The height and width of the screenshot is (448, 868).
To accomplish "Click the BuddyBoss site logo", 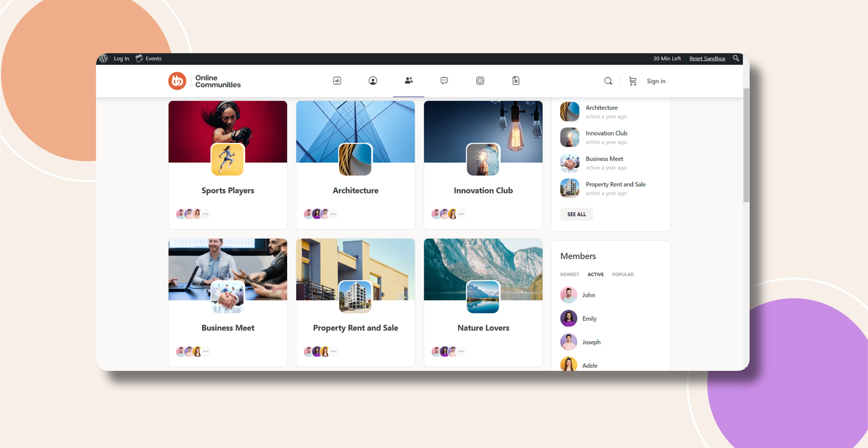I will click(177, 81).
